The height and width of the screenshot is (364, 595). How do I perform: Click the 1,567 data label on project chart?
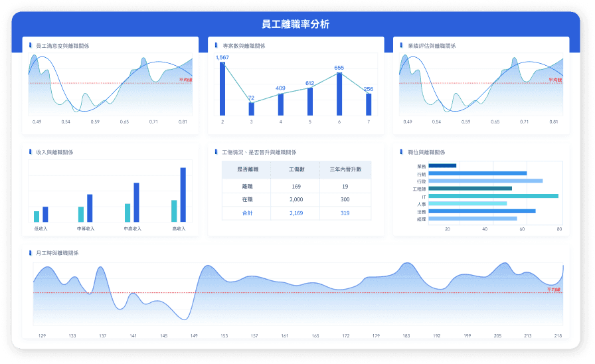pyautogui.click(x=222, y=57)
